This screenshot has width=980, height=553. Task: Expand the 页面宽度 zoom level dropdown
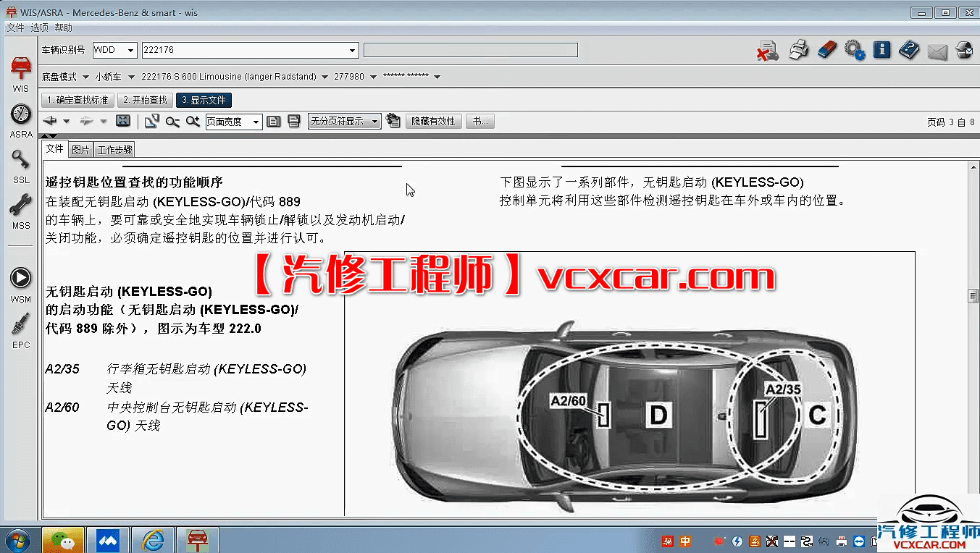(x=233, y=121)
